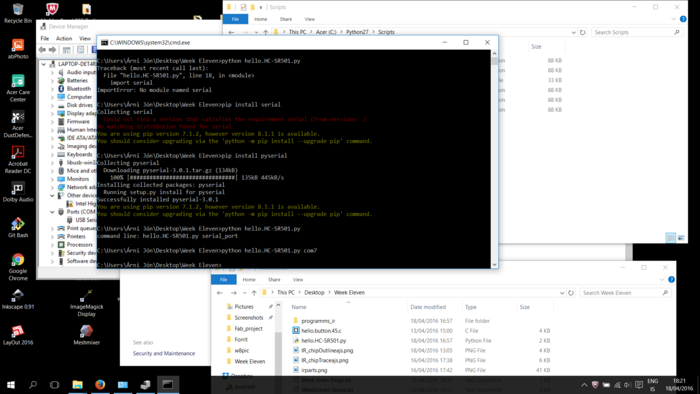The width and height of the screenshot is (700, 394).
Task: Open the File tab in Week Eleven explorer
Action: point(224,280)
